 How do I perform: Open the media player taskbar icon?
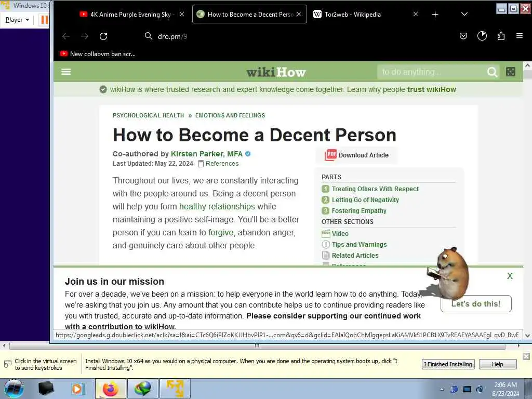(x=77, y=389)
